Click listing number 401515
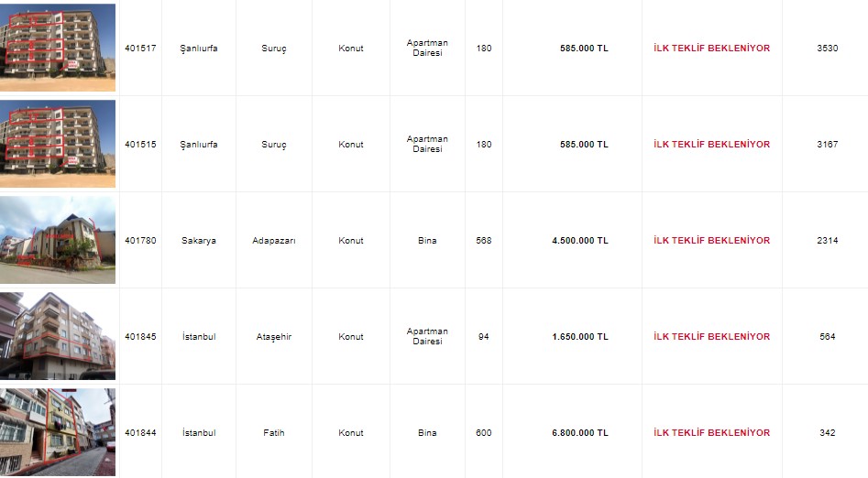Viewport: 868px width, 478px height. point(140,145)
